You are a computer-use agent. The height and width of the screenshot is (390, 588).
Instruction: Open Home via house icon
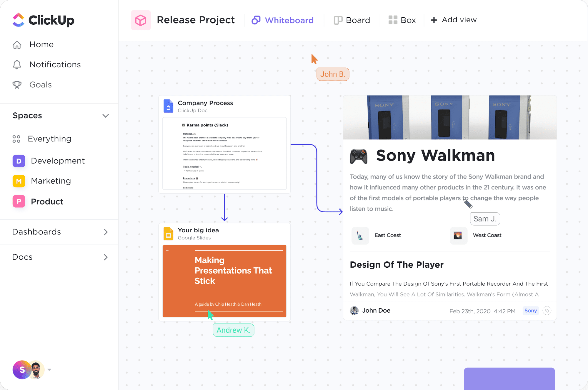[x=17, y=45]
